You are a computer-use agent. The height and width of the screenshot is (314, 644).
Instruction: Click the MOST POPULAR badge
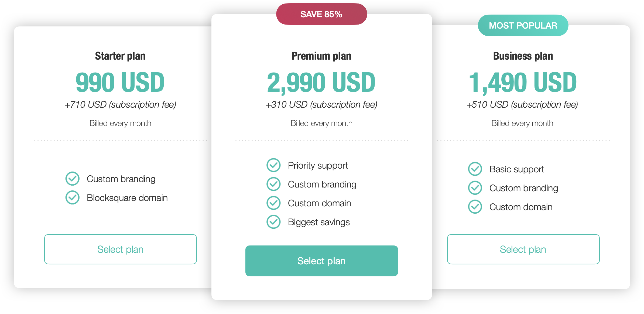pos(523,25)
